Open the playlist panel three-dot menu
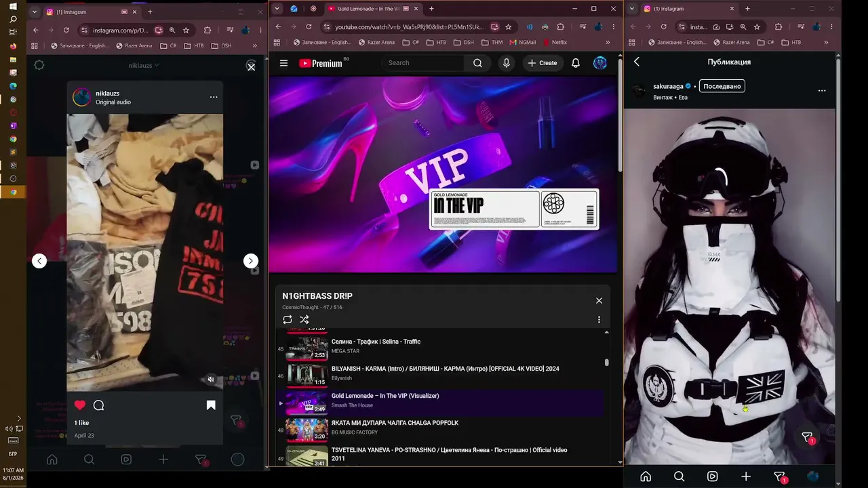Image resolution: width=868 pixels, height=488 pixels. click(x=599, y=319)
